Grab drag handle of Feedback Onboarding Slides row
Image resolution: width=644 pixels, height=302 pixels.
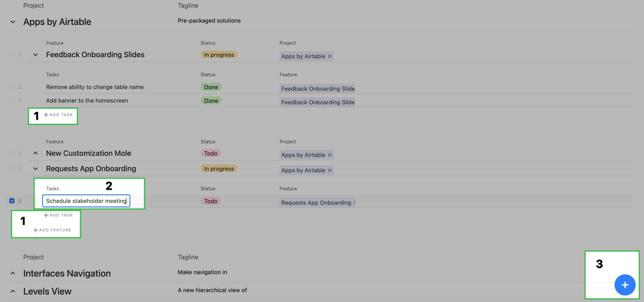20,54
